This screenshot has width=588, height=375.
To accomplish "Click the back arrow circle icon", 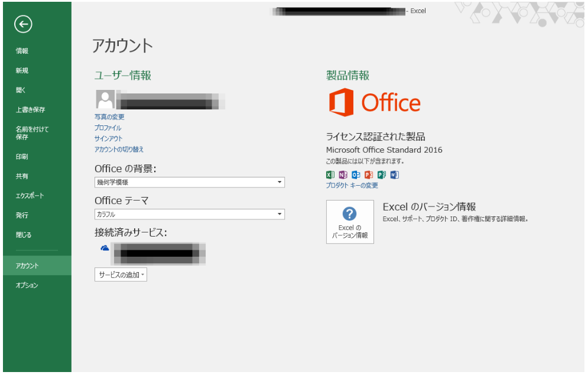I will tap(23, 24).
